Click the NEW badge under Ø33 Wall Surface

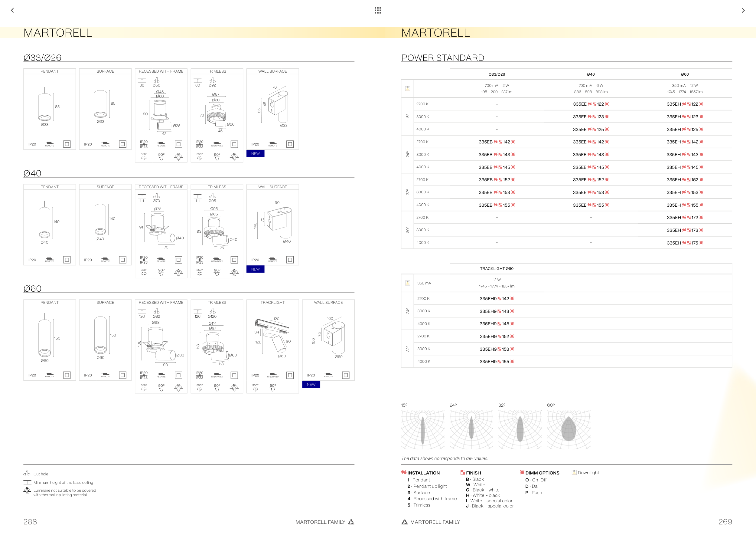pyautogui.click(x=255, y=153)
